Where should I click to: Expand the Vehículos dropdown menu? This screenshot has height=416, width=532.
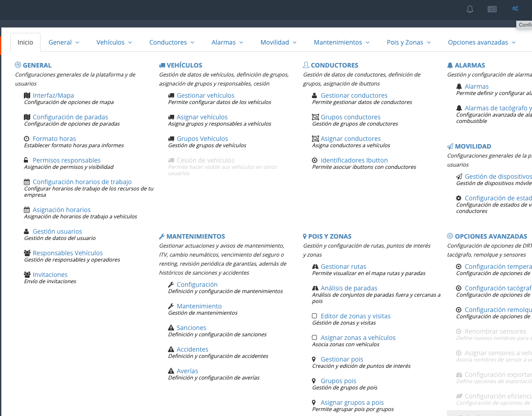click(x=114, y=42)
